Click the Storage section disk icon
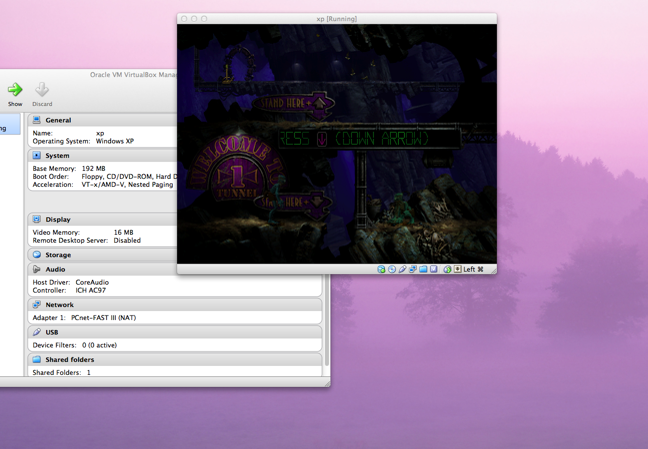 coord(37,255)
